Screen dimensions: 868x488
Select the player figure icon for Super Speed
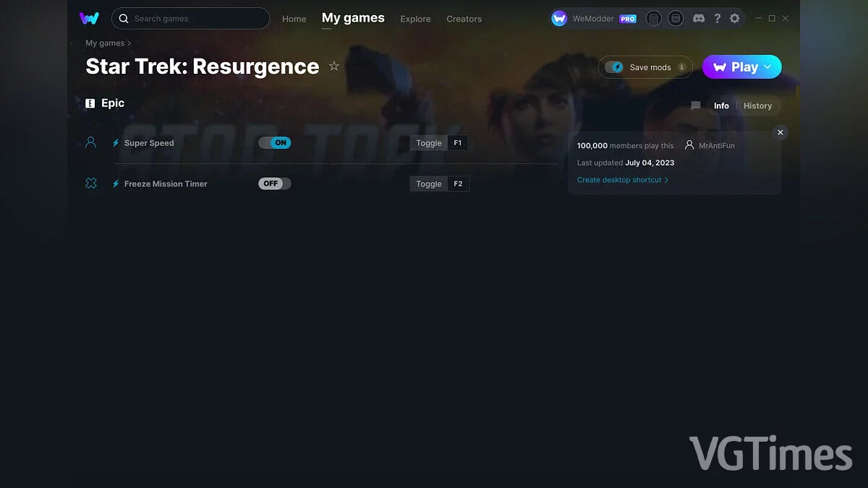click(90, 142)
